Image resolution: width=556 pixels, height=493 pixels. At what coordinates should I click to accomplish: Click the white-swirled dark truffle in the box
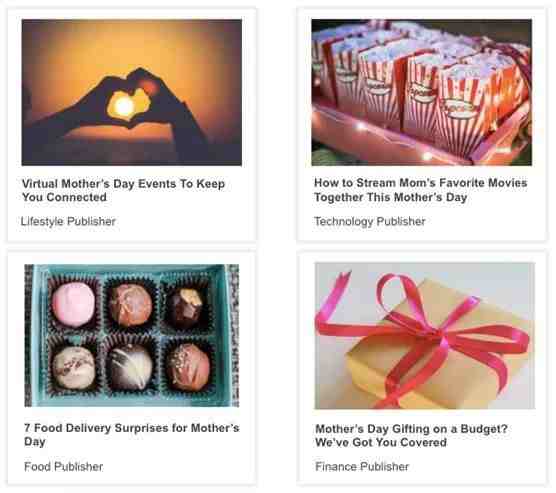click(x=131, y=367)
